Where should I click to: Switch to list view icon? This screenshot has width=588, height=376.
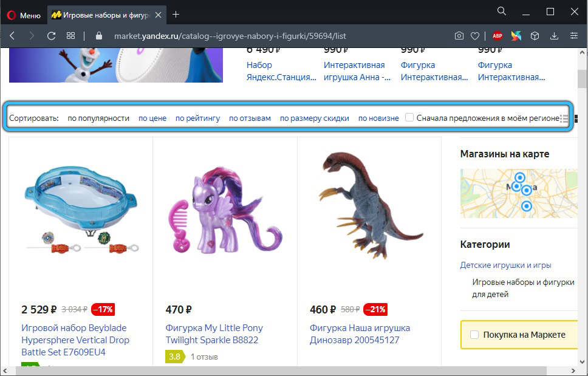coord(564,119)
